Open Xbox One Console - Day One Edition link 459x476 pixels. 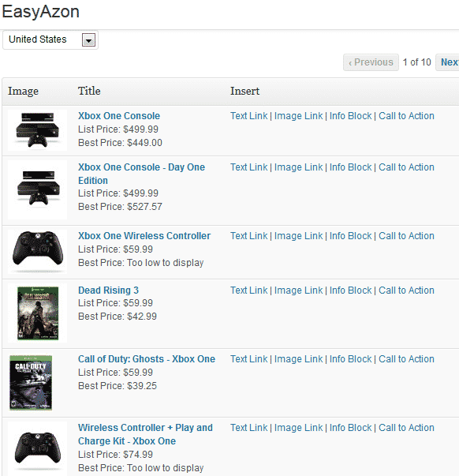pyautogui.click(x=141, y=174)
